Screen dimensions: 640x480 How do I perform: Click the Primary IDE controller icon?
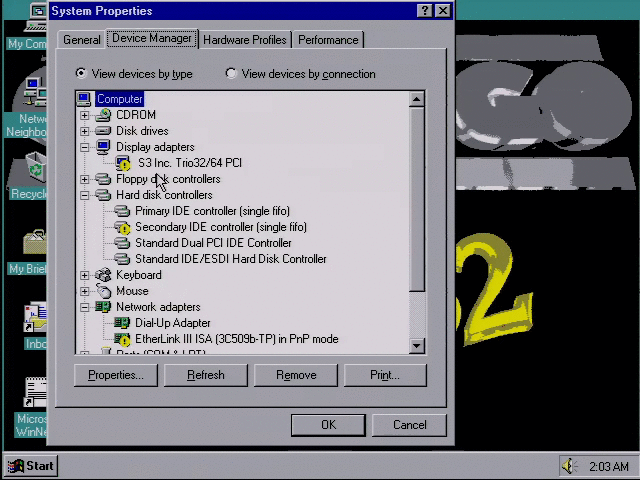[x=122, y=211]
